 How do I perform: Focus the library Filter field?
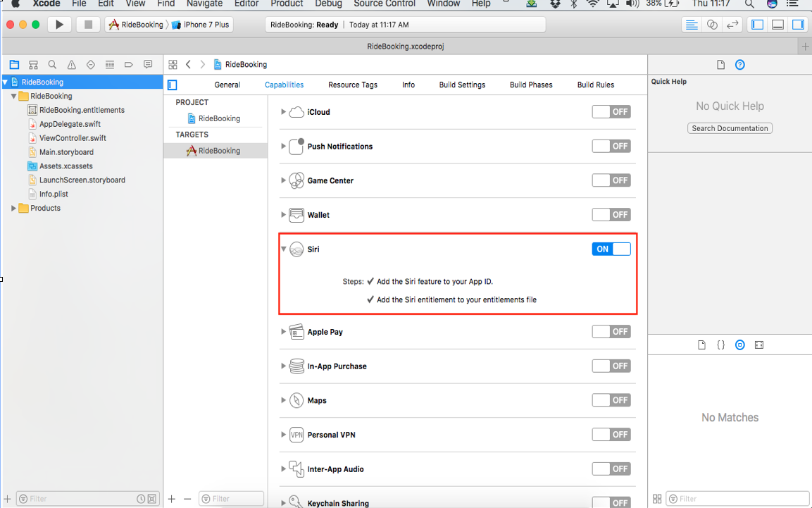click(737, 499)
